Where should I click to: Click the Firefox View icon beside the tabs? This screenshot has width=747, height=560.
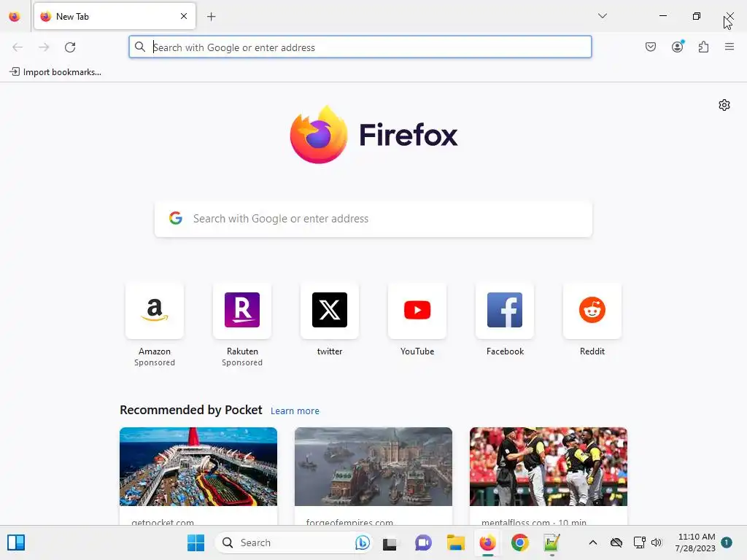(15, 17)
